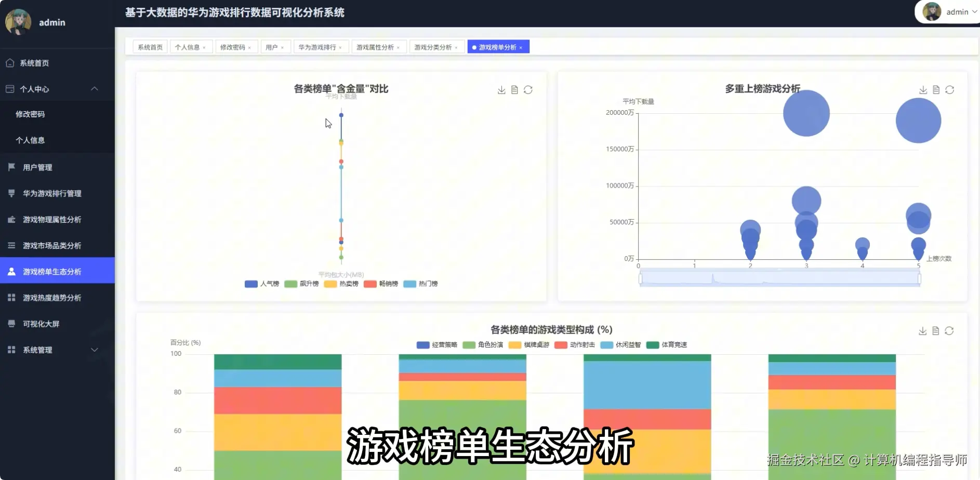
Task: Click the largest bubble at 上榜次数 5
Action: (918, 121)
